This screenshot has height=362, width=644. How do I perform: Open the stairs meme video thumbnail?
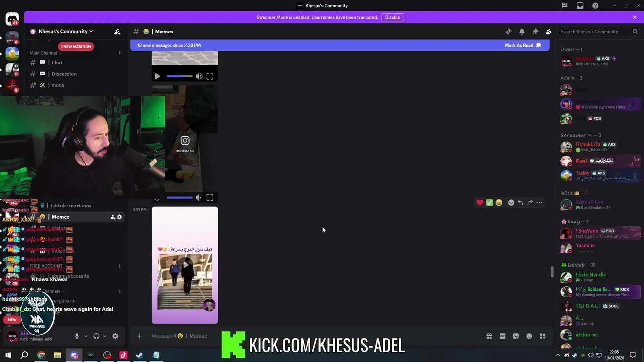pos(185,265)
